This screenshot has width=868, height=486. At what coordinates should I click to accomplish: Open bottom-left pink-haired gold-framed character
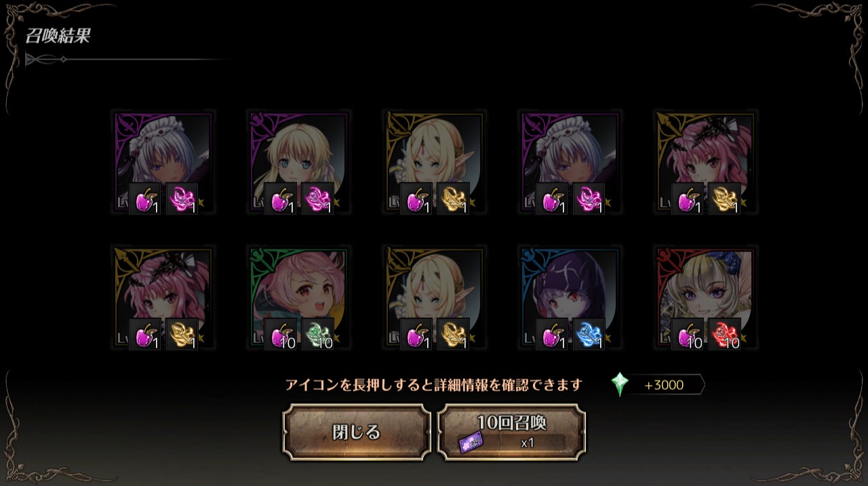(163, 298)
